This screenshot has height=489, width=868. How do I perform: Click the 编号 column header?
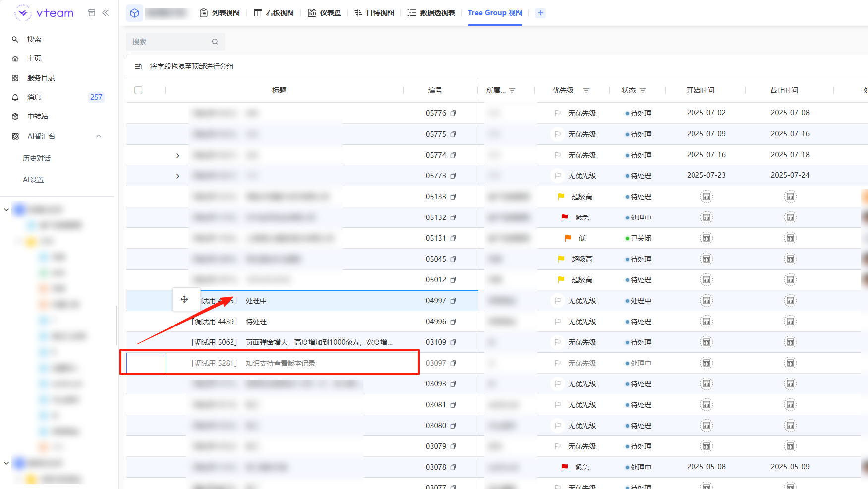[435, 90]
